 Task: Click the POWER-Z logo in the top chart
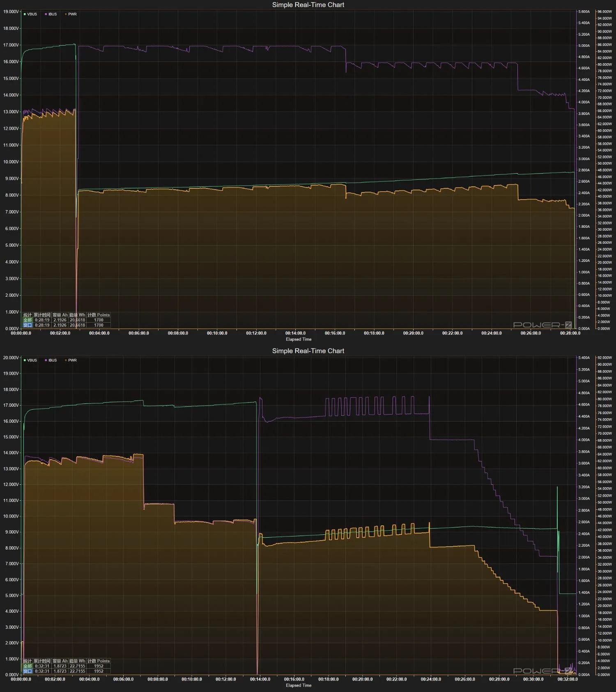[542, 325]
